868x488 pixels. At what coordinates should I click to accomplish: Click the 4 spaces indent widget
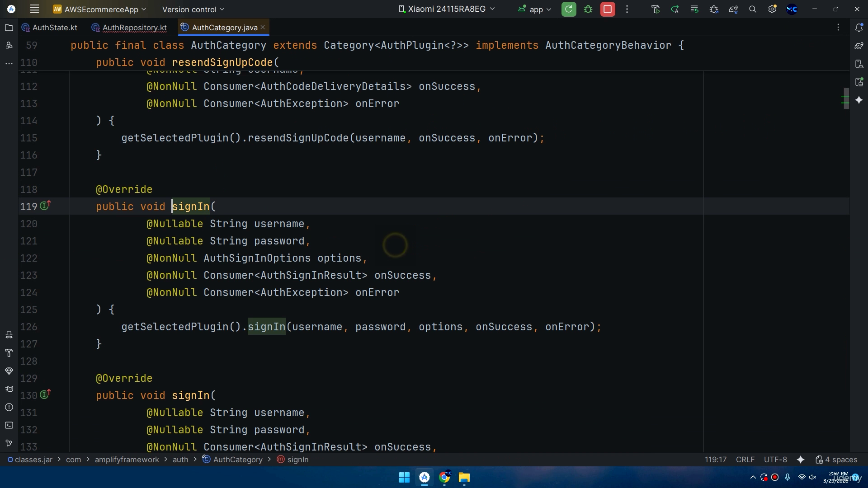coord(836,460)
